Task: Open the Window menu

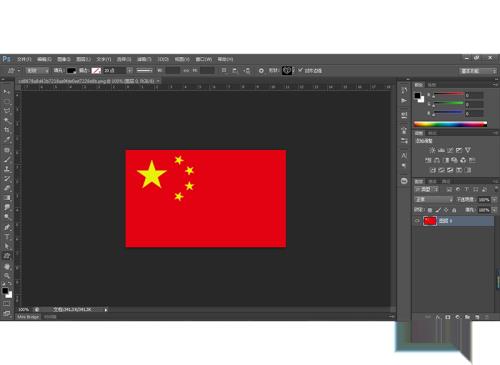Action: [x=204, y=59]
